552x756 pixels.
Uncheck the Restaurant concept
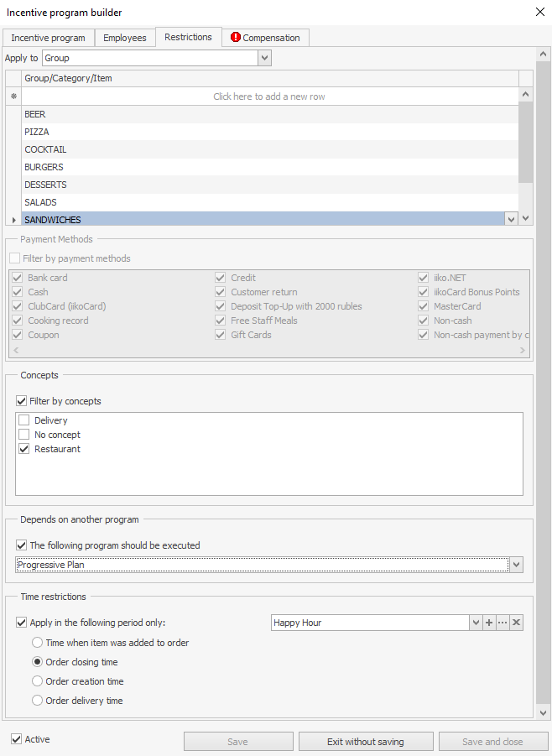[x=24, y=449]
